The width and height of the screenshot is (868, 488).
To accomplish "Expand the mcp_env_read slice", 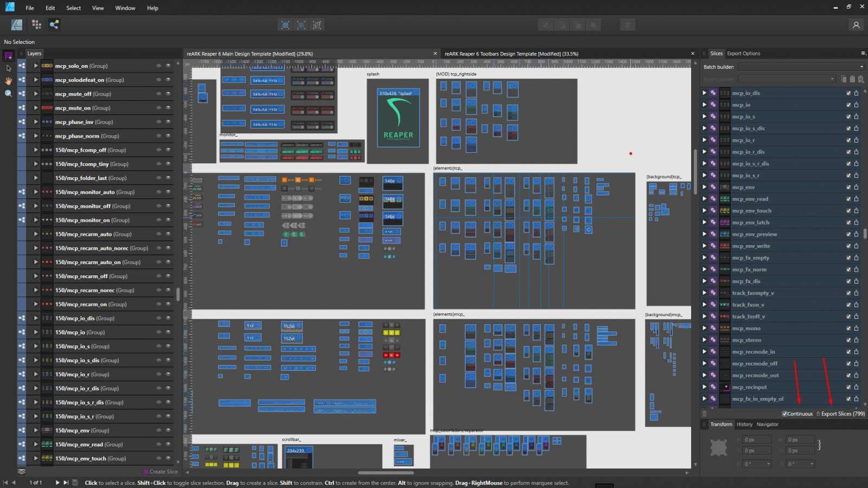I will (704, 199).
